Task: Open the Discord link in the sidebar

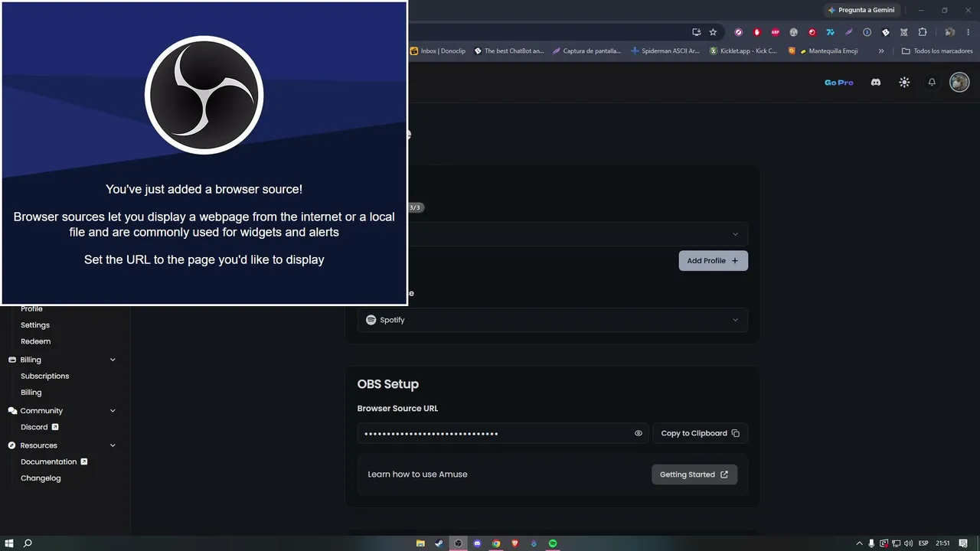Action: coord(40,427)
